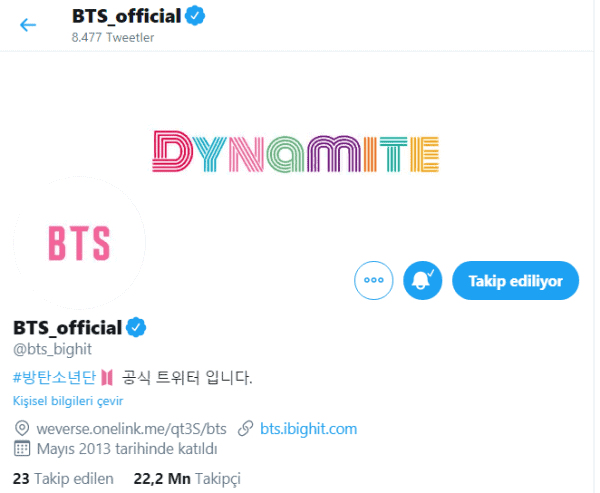Click the chain link icon
Image resolution: width=600 pixels, height=493 pixels.
pyautogui.click(x=245, y=429)
